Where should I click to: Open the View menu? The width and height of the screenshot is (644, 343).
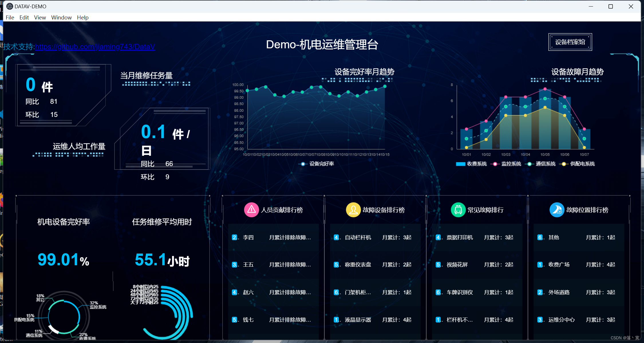(40, 17)
